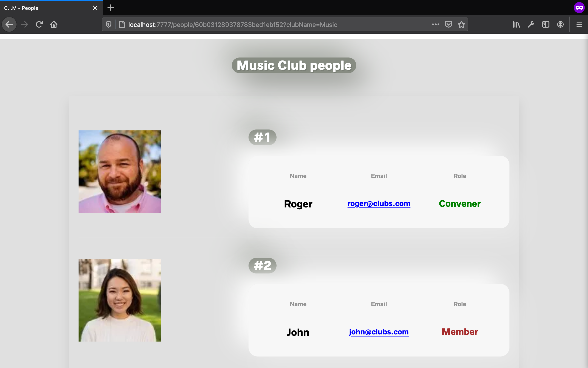Click the red Member role
Viewport: 588px width, 368px height.
(x=460, y=332)
